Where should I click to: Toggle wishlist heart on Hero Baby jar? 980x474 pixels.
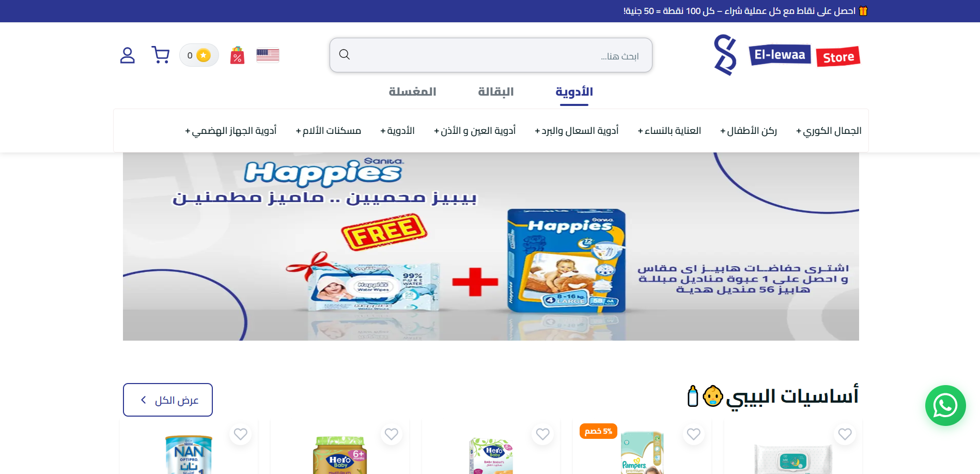point(392,434)
